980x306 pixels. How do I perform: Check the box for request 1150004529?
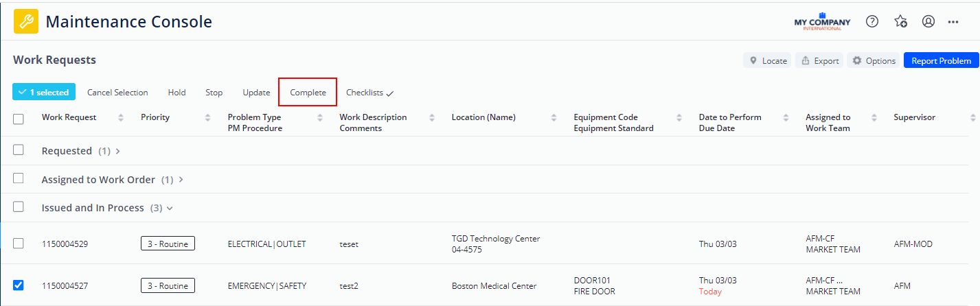(19, 243)
